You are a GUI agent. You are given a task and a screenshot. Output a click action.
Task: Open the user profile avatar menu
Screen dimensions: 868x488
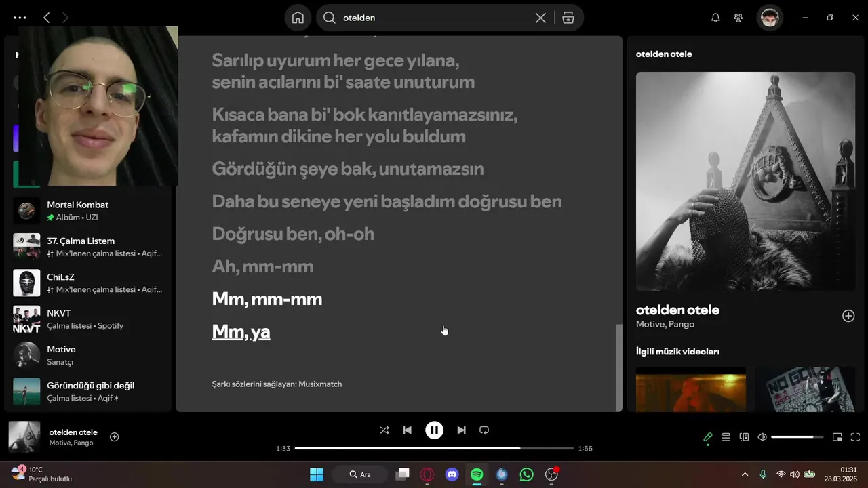(770, 18)
